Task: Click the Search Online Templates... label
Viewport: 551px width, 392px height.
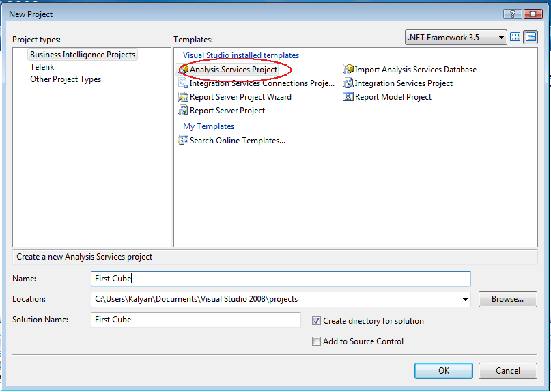Action: [238, 141]
